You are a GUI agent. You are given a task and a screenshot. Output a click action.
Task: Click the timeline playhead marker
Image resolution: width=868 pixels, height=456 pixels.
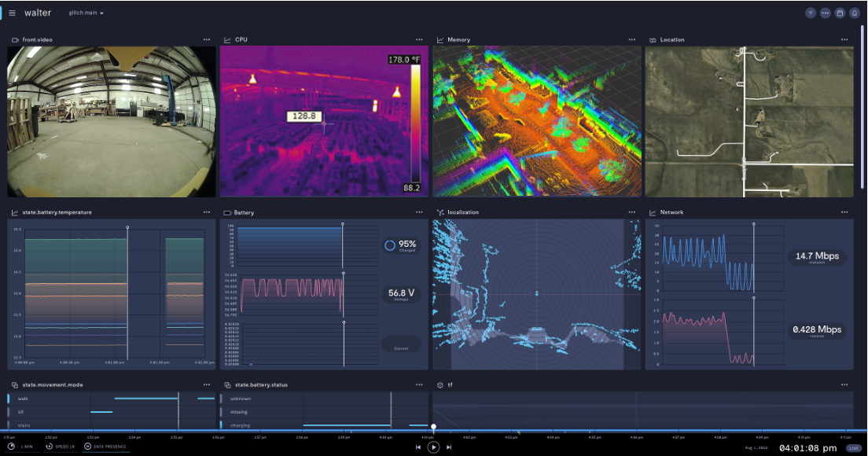coord(433,427)
